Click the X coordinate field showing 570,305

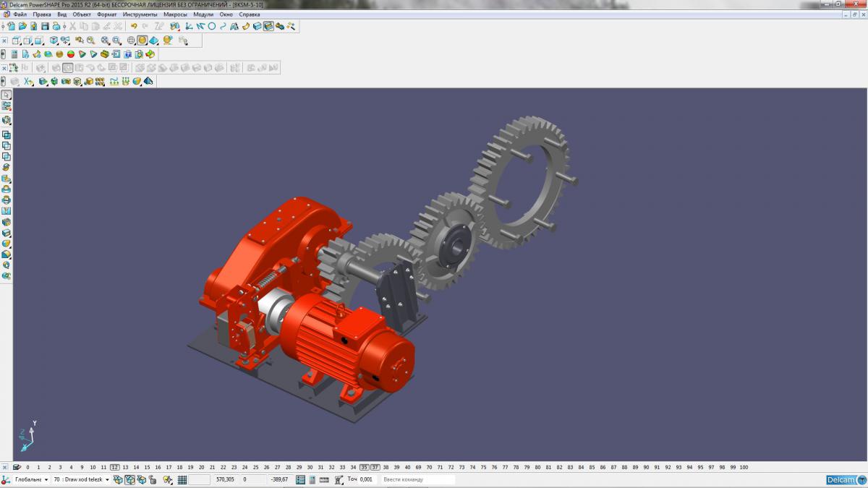(x=225, y=479)
